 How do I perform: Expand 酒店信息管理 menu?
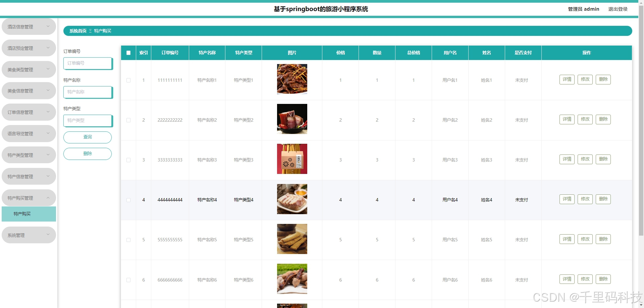coord(29,27)
